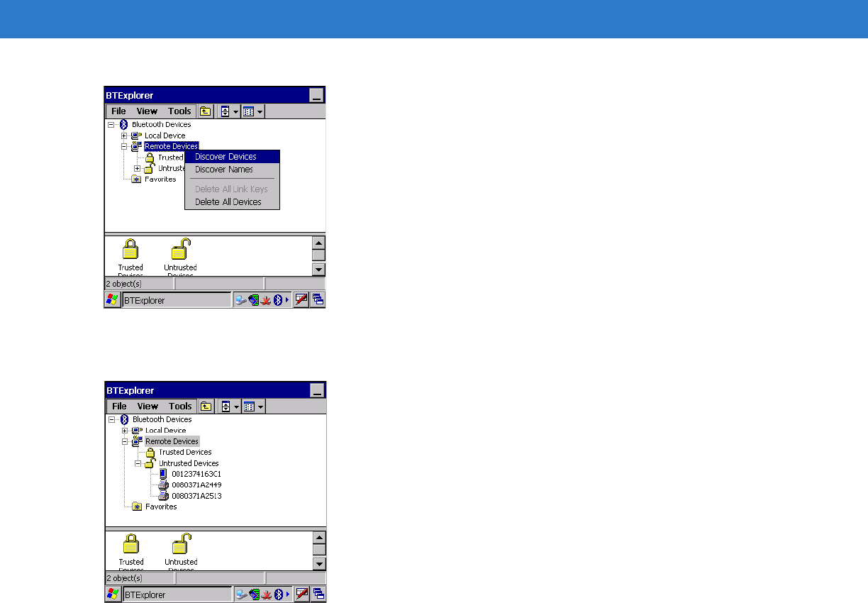Select device 0012374163C1
Screen dimensions: 868x603
click(196, 474)
